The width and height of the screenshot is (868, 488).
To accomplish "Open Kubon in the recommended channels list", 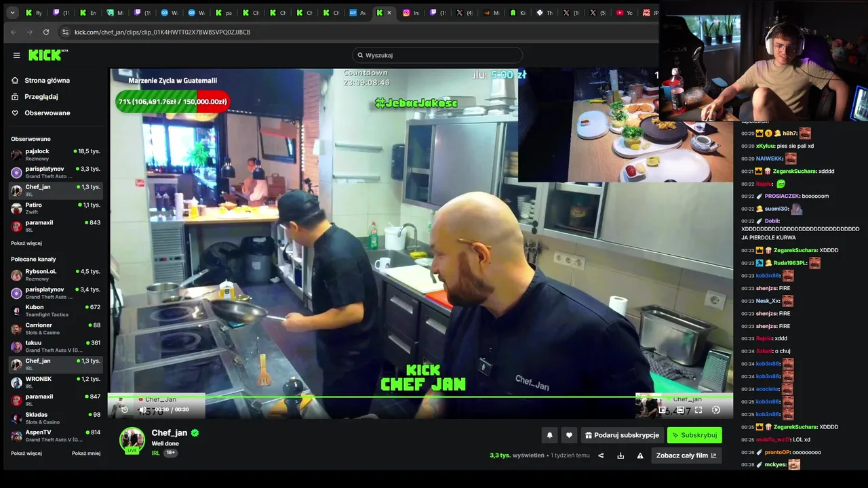I will click(56, 310).
